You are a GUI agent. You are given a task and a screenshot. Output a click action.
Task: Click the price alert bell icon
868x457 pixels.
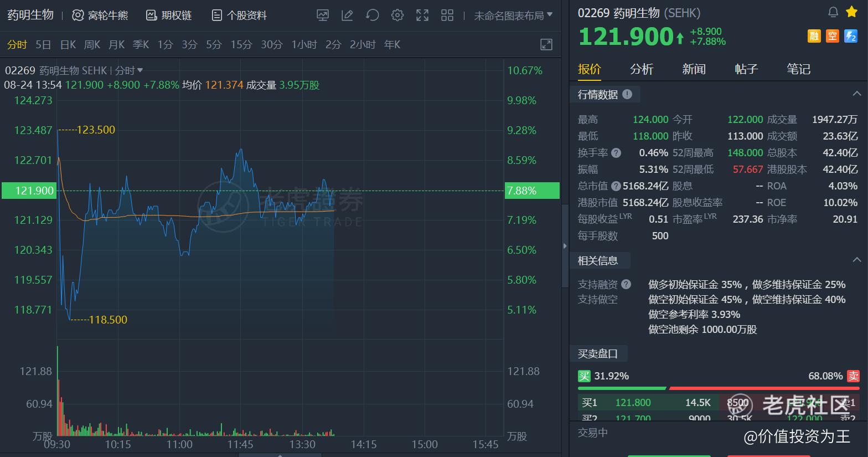pos(833,12)
